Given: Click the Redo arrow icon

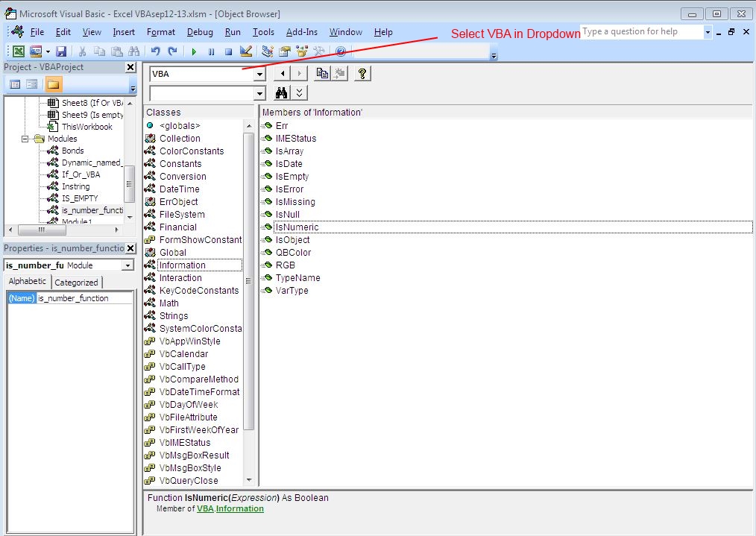Looking at the screenshot, I should pyautogui.click(x=173, y=51).
